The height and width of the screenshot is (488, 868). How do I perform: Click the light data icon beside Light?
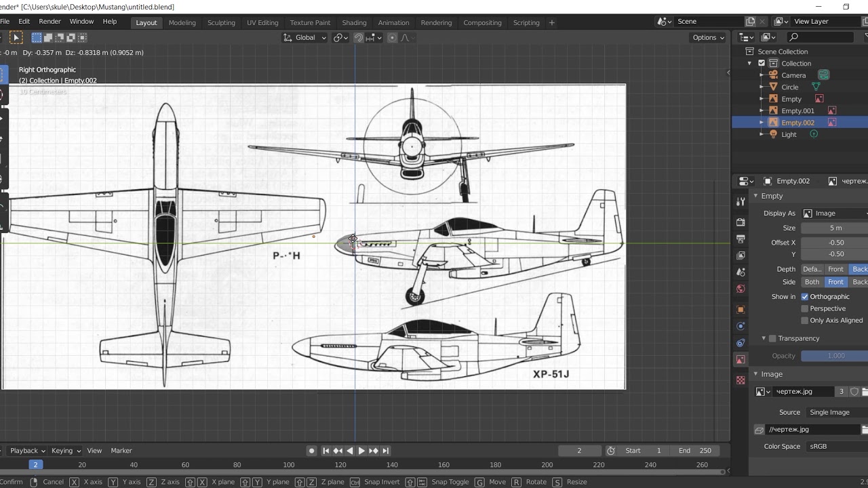[814, 134]
